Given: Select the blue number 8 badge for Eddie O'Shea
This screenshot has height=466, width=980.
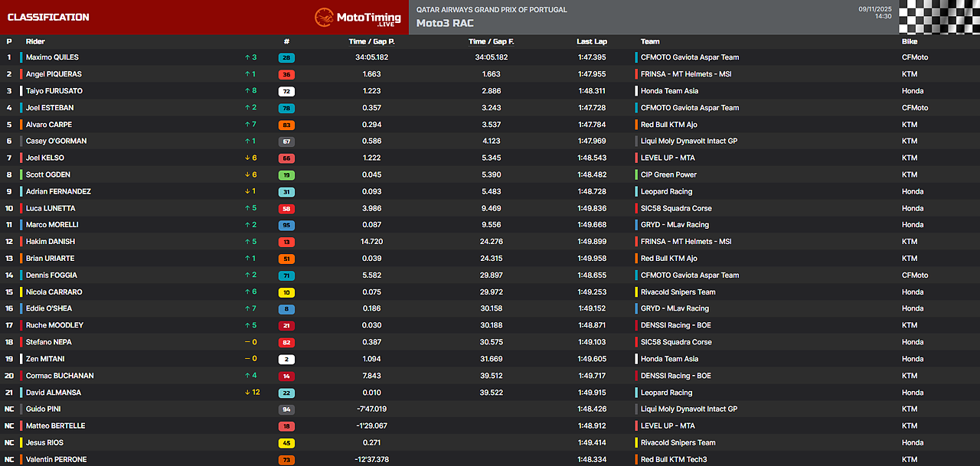Looking at the screenshot, I should (287, 308).
